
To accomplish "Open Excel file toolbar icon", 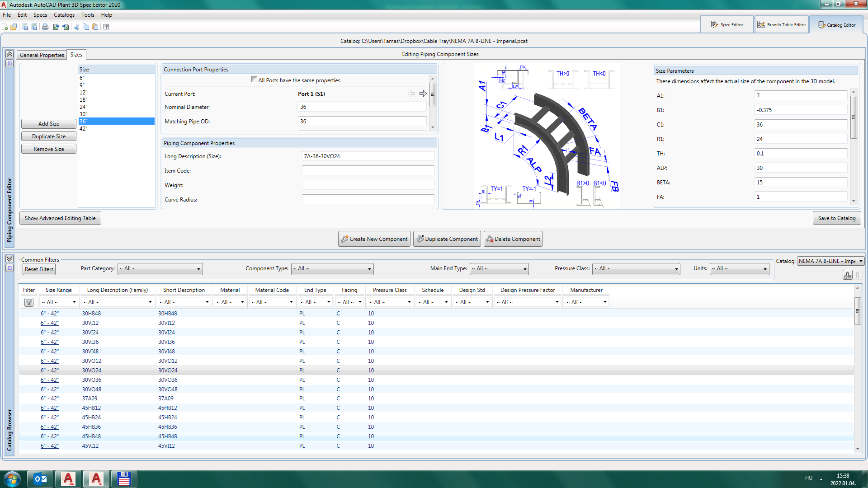I will click(x=66, y=27).
